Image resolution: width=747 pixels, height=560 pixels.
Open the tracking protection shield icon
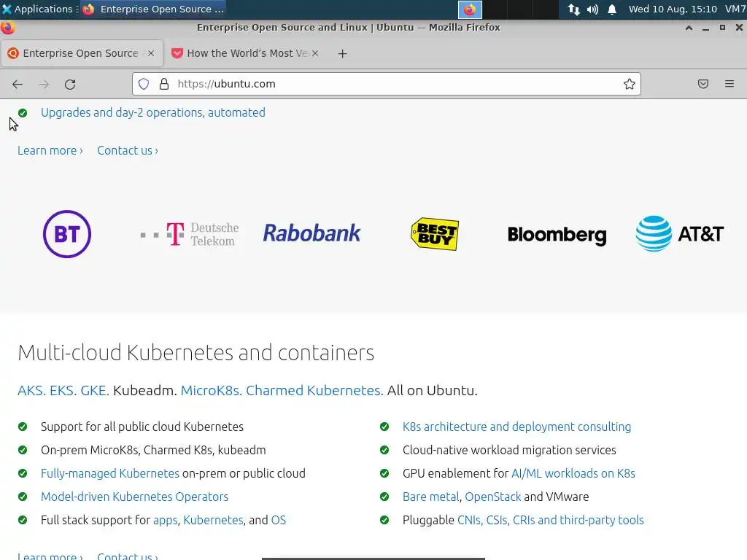pyautogui.click(x=144, y=84)
